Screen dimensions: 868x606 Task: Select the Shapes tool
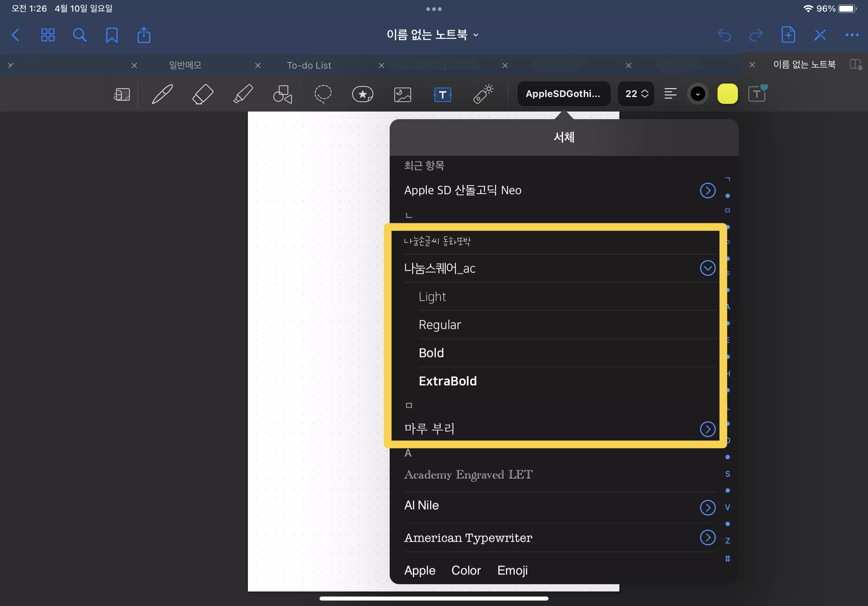pos(283,94)
